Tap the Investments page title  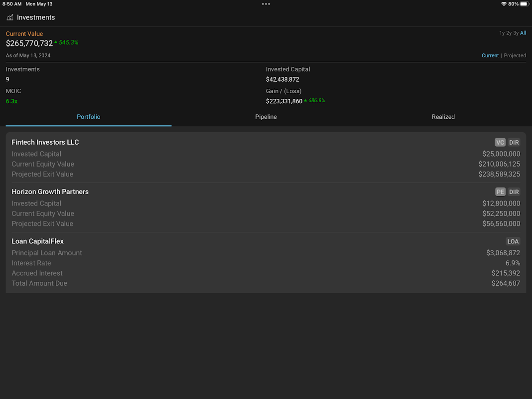tap(36, 17)
